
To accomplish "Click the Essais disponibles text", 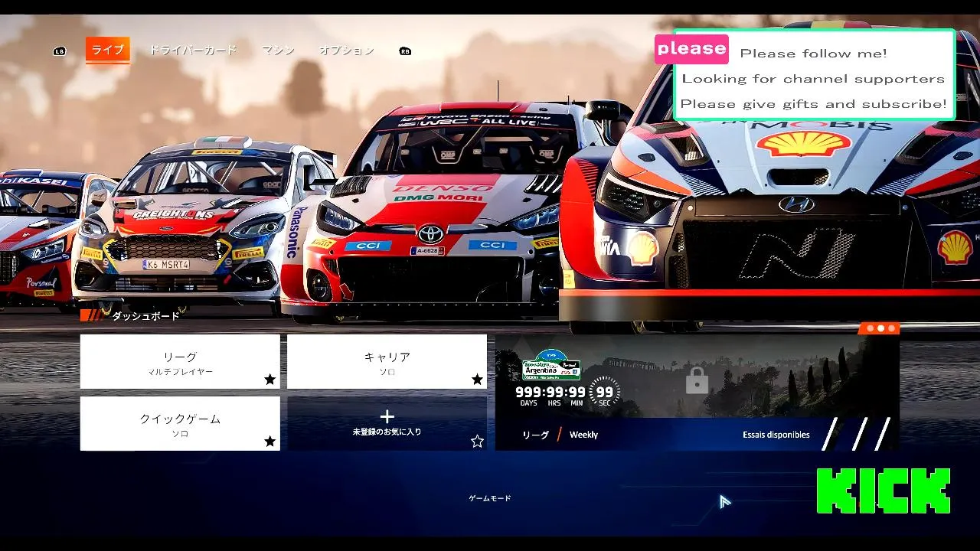I will coord(776,435).
